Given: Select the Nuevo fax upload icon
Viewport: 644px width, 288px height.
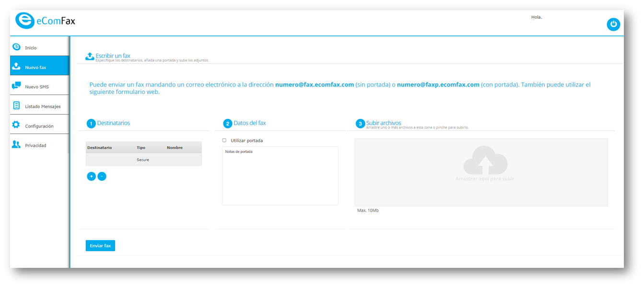Looking at the screenshot, I should (16, 66).
